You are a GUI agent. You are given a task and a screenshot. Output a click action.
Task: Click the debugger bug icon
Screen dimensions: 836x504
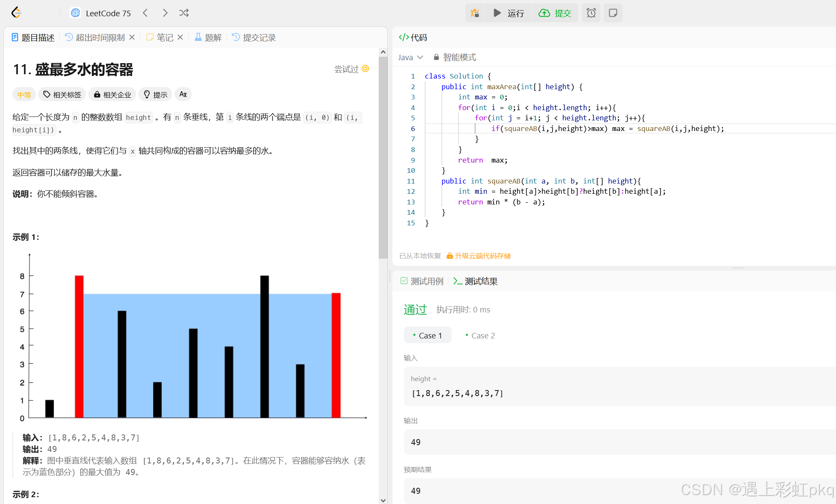point(475,13)
